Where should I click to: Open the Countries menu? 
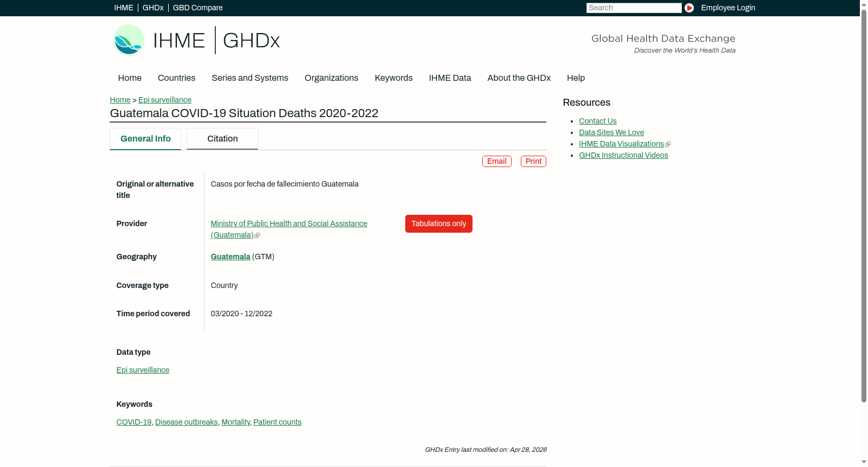[x=176, y=78]
